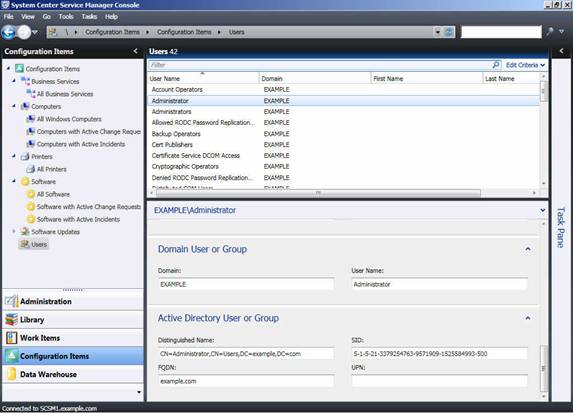Click the Administration workspace icon
The height and width of the screenshot is (413, 573).
click(11, 301)
